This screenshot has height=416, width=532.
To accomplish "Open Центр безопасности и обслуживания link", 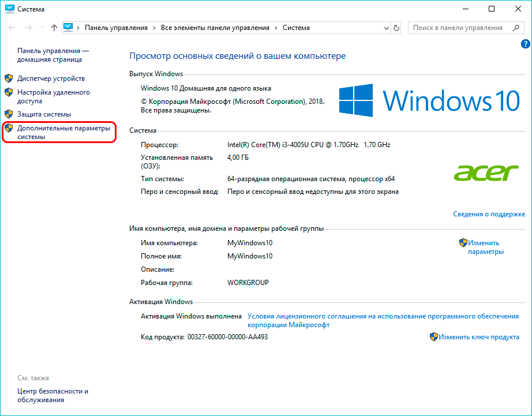I will (x=53, y=395).
